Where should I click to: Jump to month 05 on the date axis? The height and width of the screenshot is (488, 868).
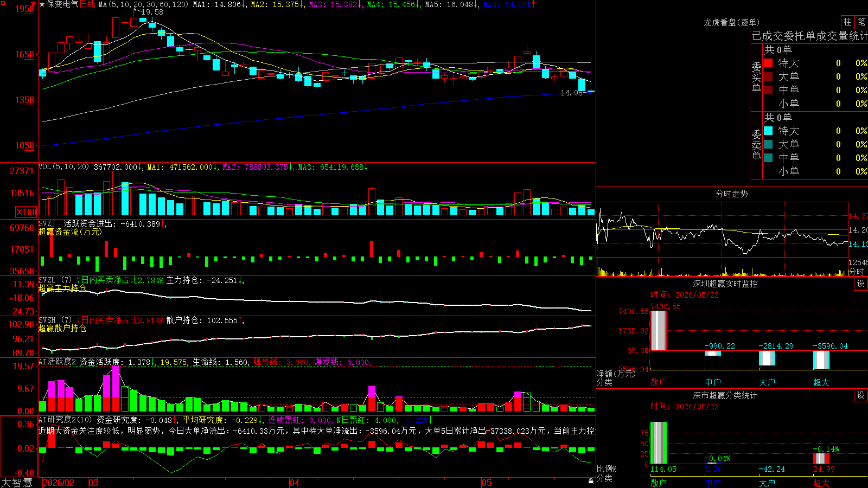click(487, 483)
